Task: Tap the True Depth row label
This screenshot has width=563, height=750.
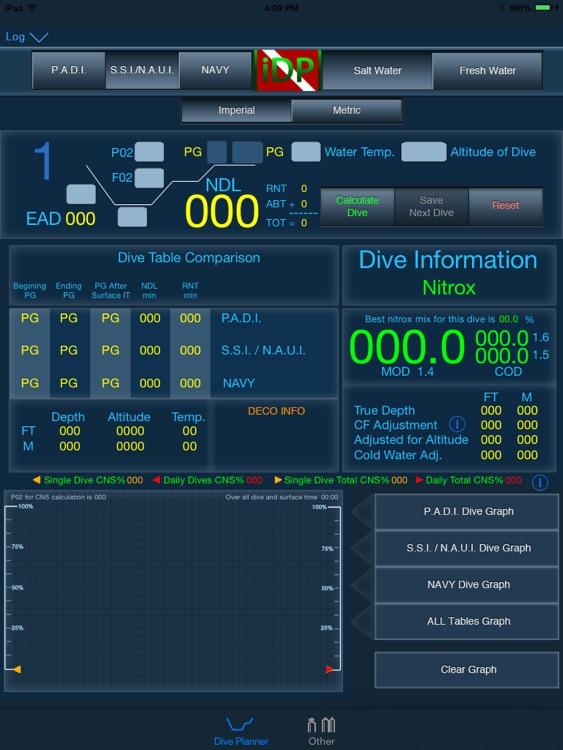Action: 384,410
